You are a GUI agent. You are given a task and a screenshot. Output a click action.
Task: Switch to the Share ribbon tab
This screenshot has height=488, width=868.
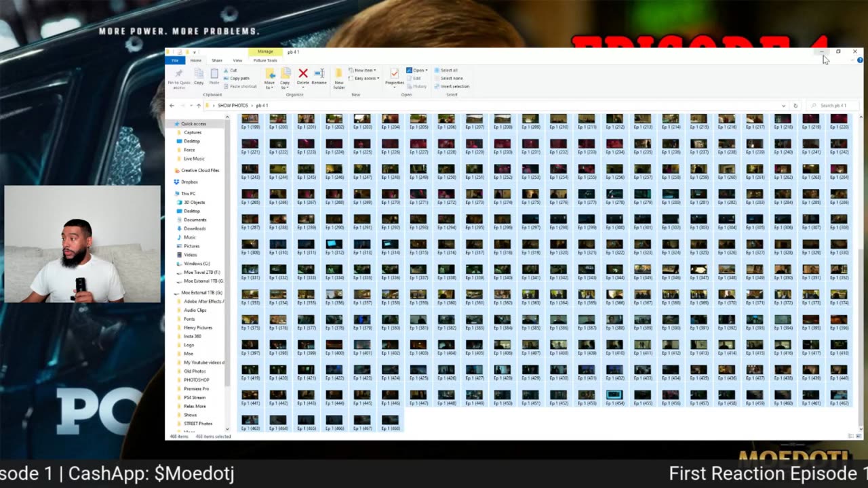[217, 60]
